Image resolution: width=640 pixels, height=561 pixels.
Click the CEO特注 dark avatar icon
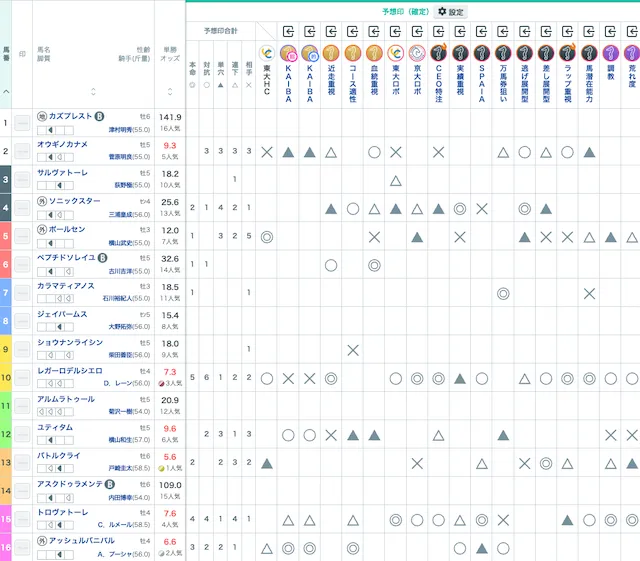click(x=438, y=53)
